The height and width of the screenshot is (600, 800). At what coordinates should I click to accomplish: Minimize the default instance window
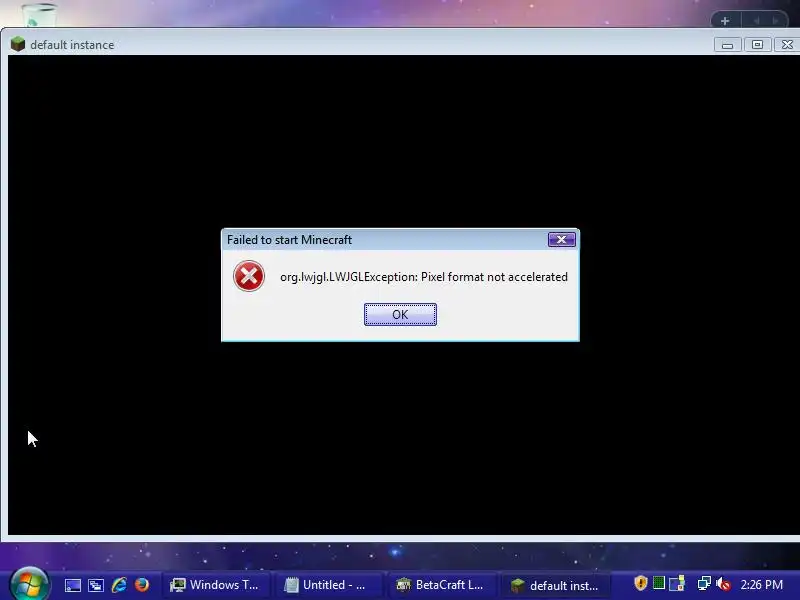click(727, 45)
